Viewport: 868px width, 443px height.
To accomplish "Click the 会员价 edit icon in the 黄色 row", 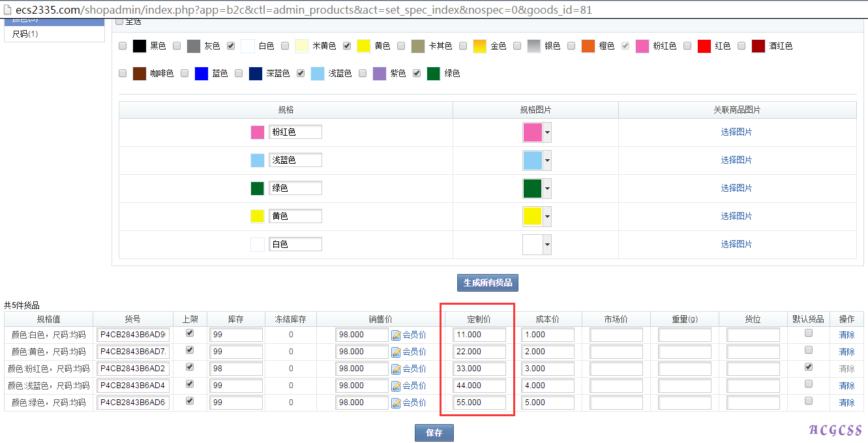I will click(x=396, y=352).
